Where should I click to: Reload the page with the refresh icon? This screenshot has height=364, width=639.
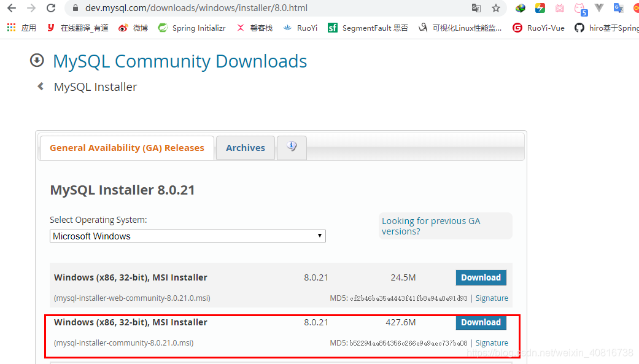click(x=51, y=8)
